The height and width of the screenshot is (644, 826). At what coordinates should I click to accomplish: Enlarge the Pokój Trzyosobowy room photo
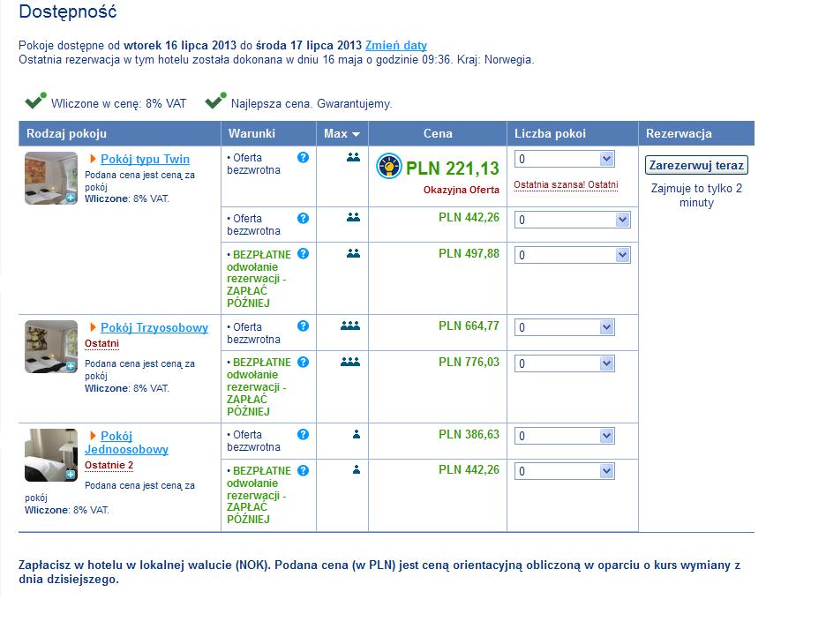tap(51, 347)
